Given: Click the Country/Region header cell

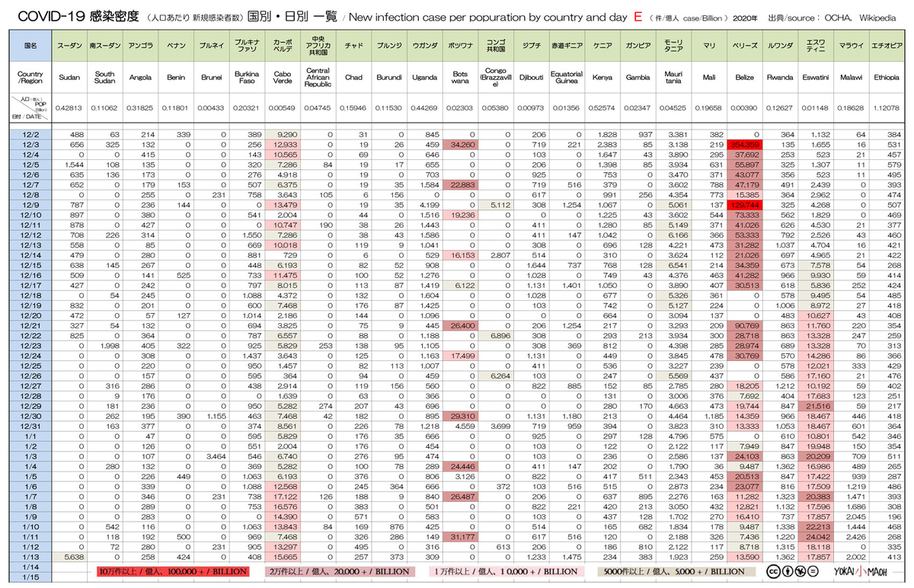Looking at the screenshot, I should [31, 78].
